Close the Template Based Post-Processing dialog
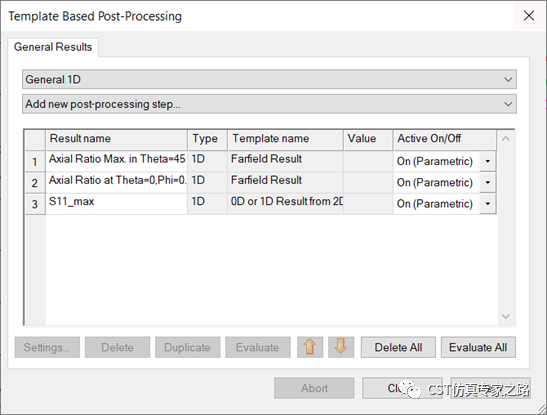The height and width of the screenshot is (415, 547). 529,16
